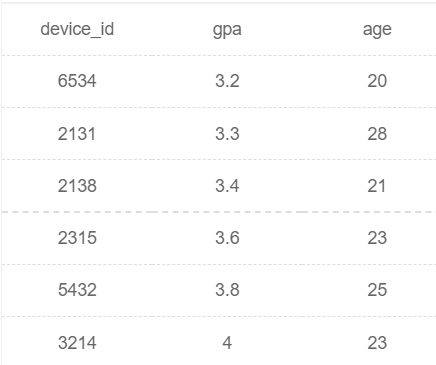
Task: Select the gpa cell 3.4
Action: point(227,186)
